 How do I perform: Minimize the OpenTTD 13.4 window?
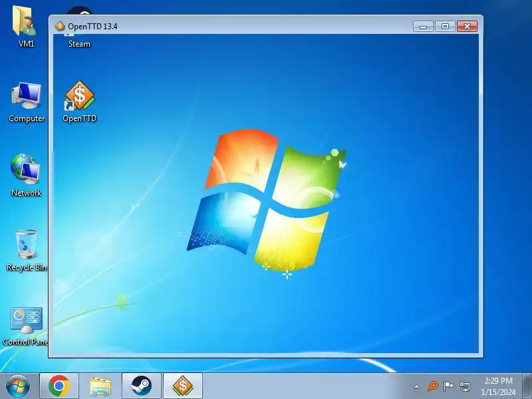423,26
